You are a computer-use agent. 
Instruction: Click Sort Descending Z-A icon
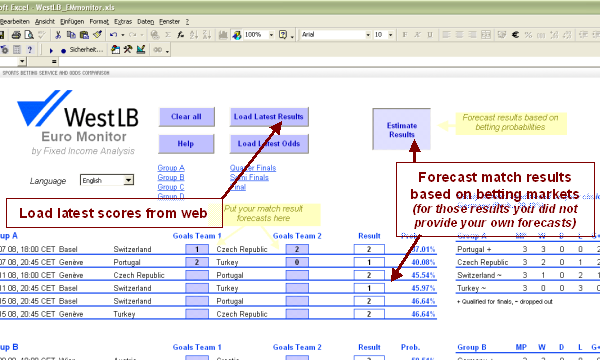207,35
